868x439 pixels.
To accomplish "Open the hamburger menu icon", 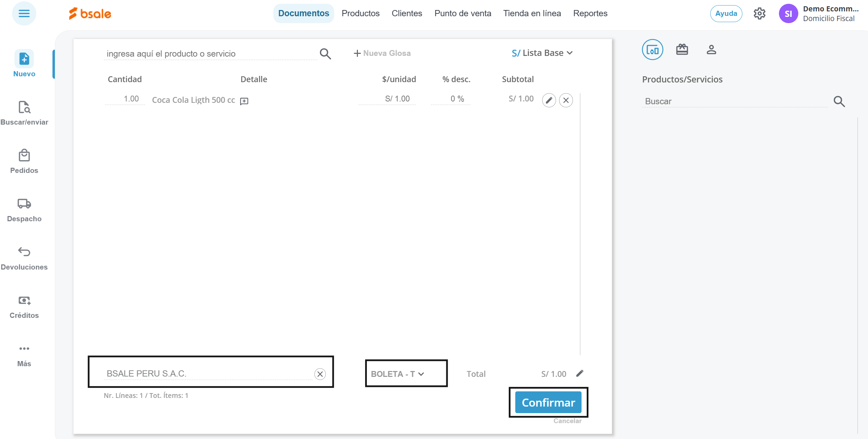I will [24, 13].
